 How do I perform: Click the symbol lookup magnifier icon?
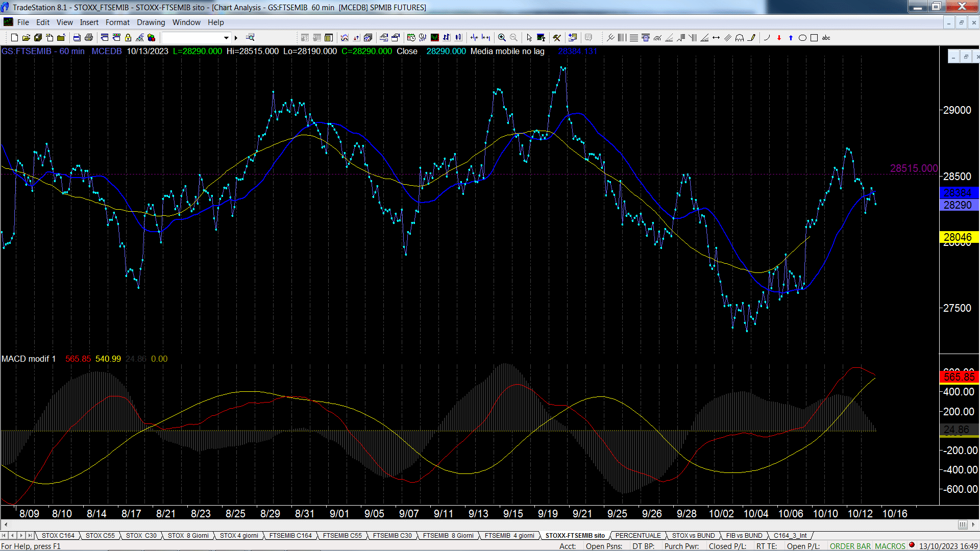[x=250, y=38]
